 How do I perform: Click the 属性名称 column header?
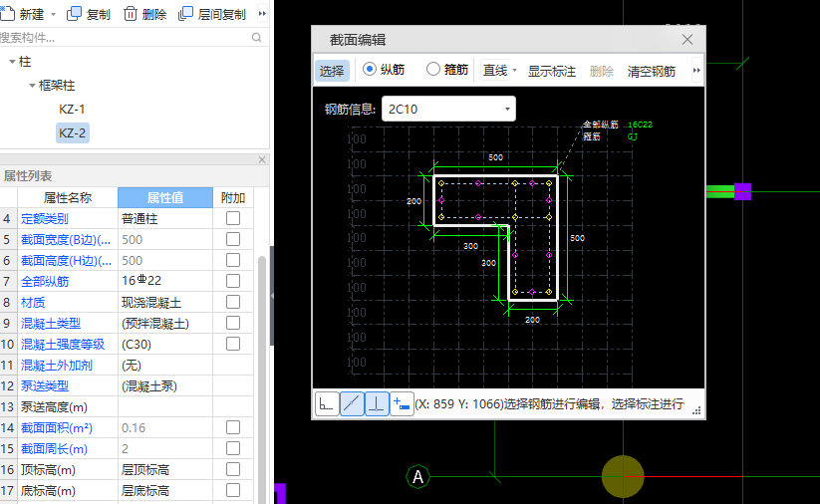pyautogui.click(x=68, y=197)
